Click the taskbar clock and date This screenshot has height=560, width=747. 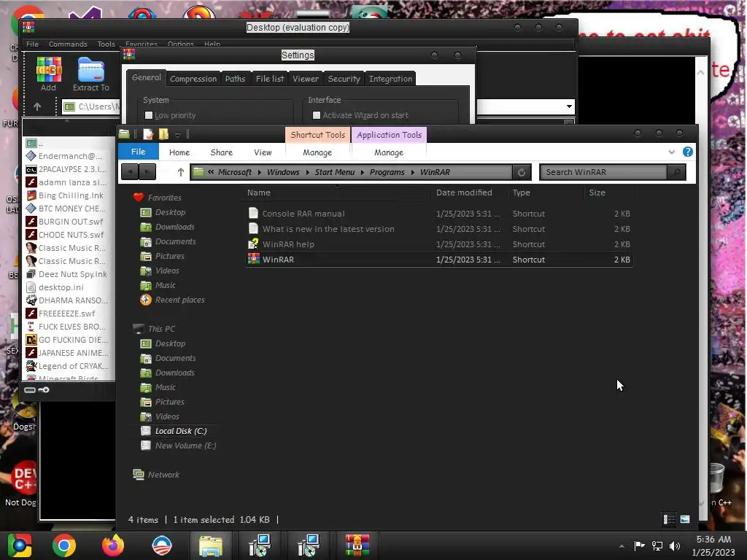713,545
